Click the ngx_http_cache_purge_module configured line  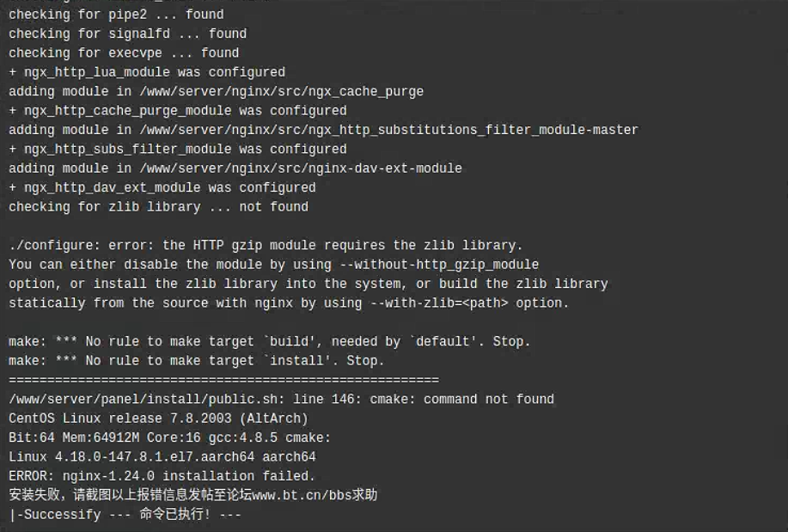click(x=177, y=111)
